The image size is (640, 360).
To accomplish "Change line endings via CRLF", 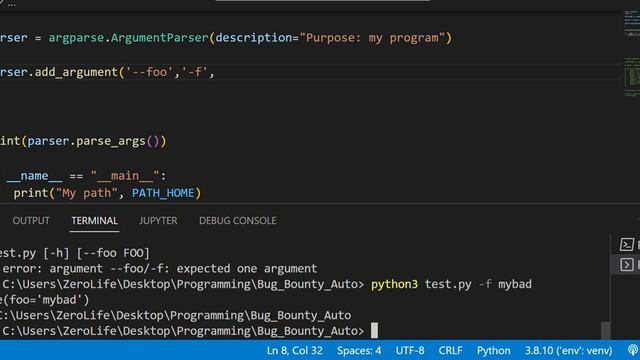I will coord(450,351).
